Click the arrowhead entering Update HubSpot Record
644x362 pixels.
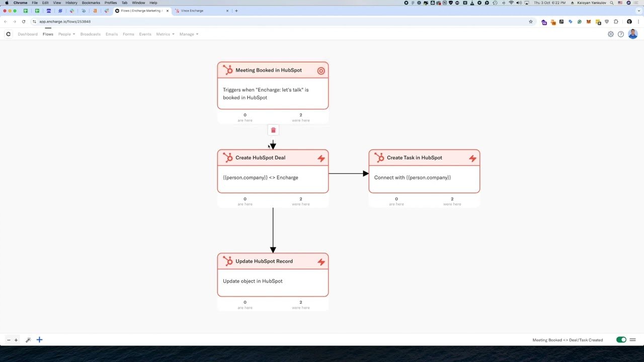(273, 250)
